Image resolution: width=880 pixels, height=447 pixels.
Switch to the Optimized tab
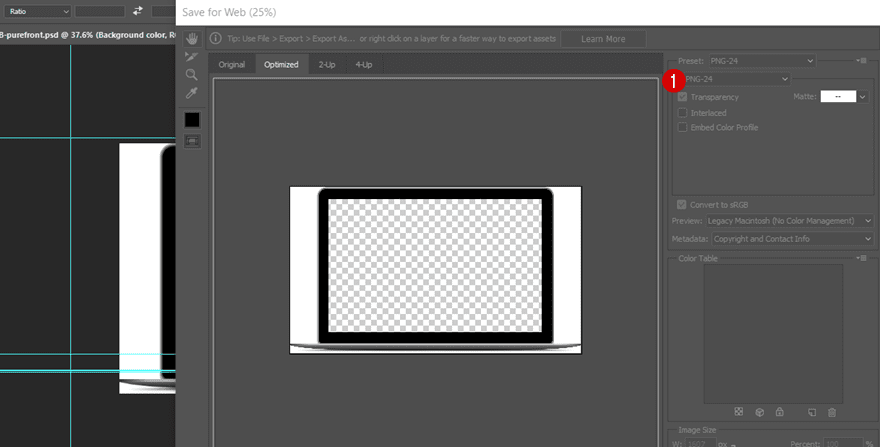click(281, 65)
